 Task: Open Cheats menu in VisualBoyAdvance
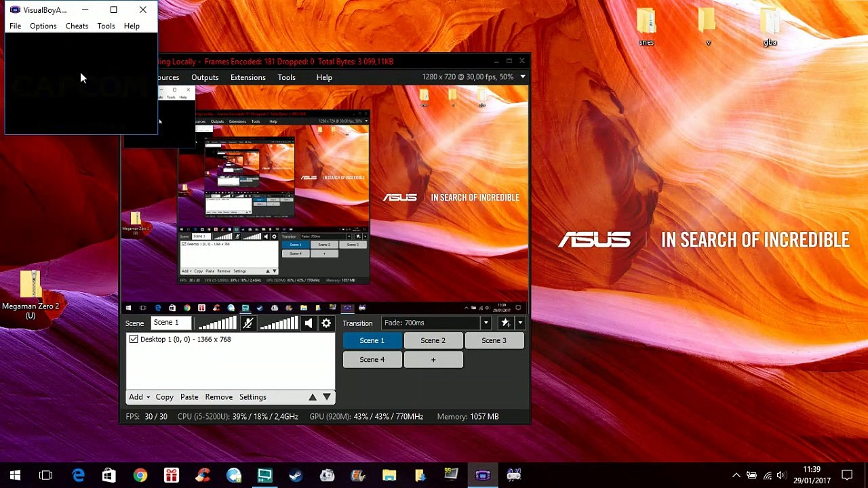pyautogui.click(x=77, y=26)
